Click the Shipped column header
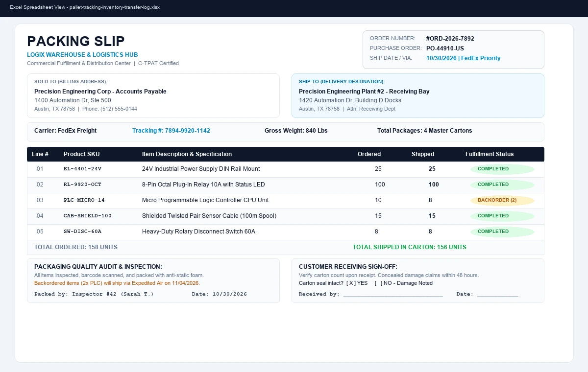This screenshot has height=372, width=588. tap(423, 154)
